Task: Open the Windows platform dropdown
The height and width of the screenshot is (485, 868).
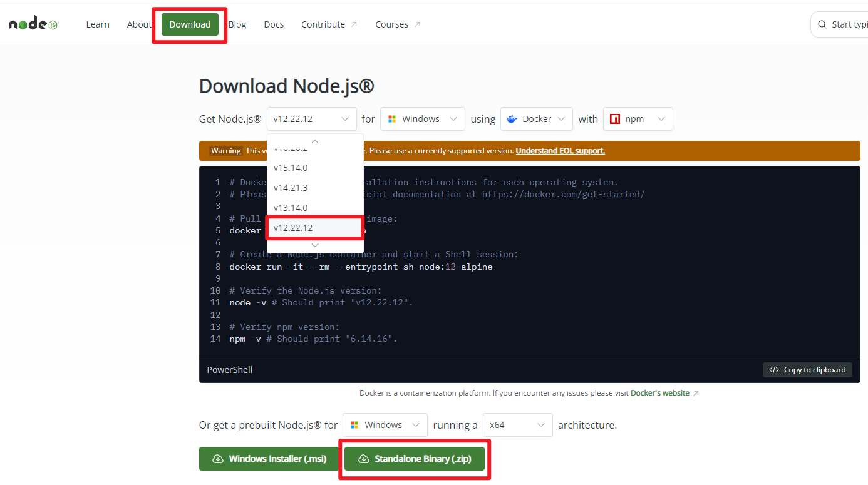Action: pos(423,119)
